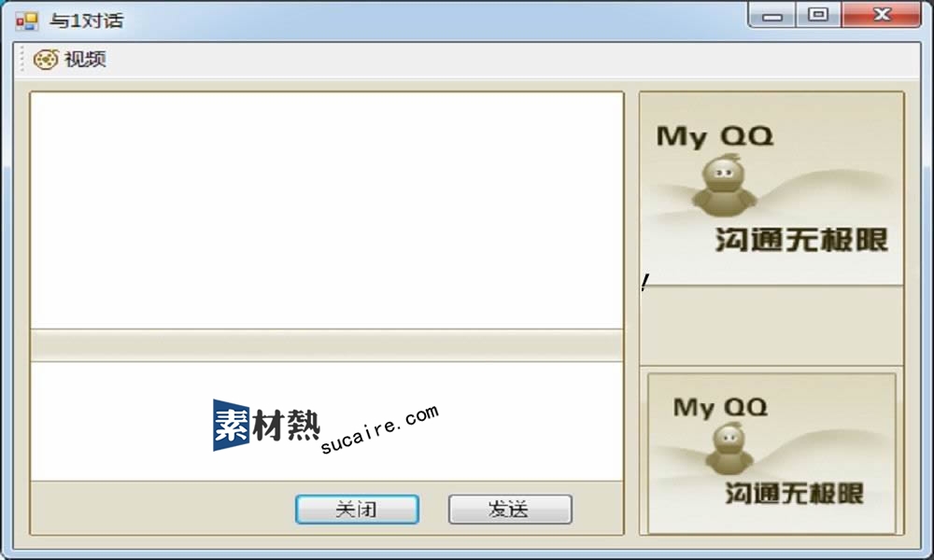
Task: Click the divider strip above input box
Action: 327,345
